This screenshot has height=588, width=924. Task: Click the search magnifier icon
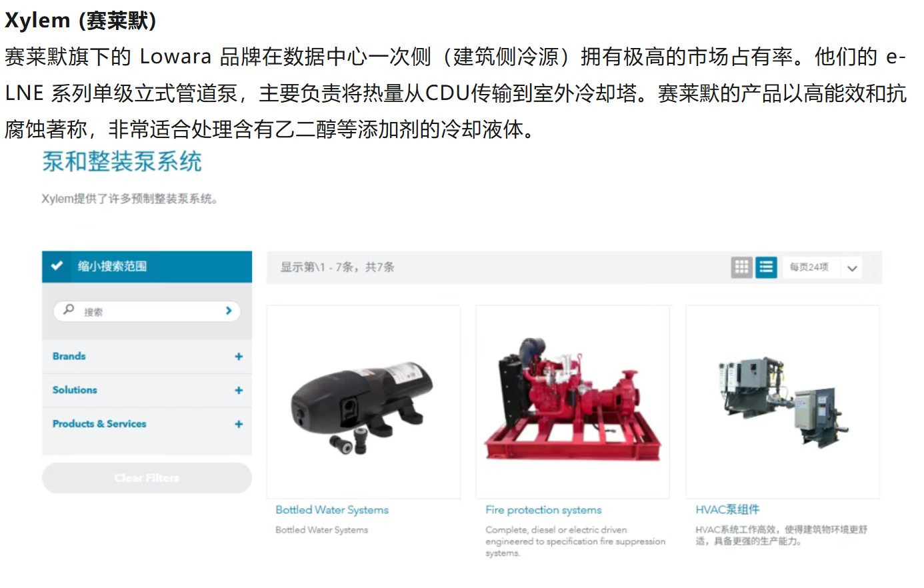(69, 310)
